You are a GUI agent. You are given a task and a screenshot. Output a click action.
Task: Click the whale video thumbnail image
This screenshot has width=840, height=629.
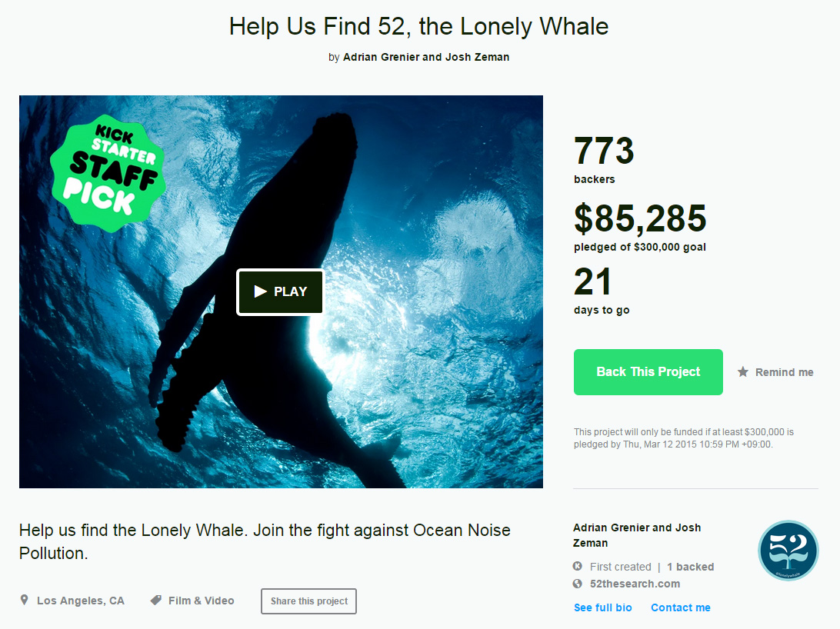tap(282, 291)
